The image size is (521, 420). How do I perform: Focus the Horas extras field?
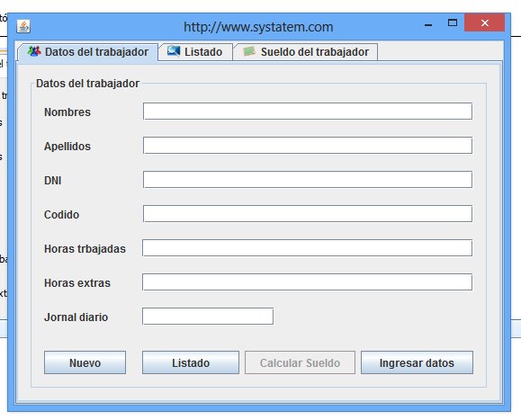(308, 282)
